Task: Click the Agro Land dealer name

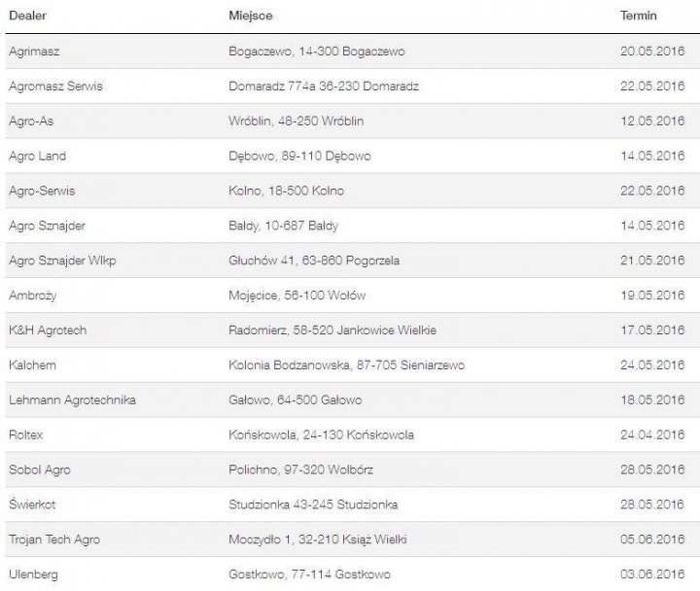Action: tap(37, 156)
